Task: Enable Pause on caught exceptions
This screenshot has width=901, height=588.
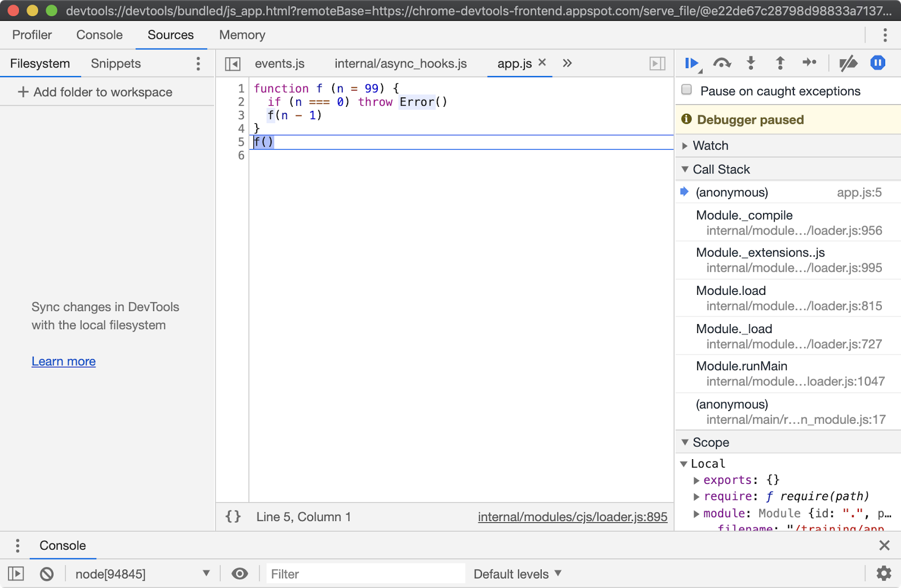Action: pos(686,90)
